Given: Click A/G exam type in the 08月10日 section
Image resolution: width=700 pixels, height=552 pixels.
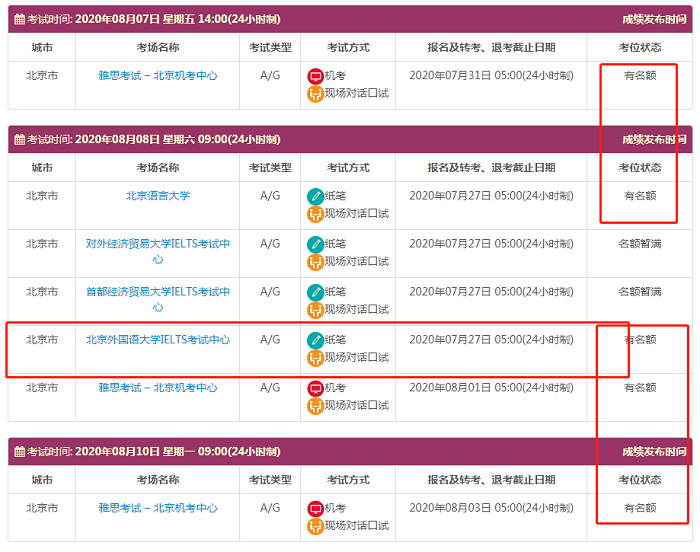Looking at the screenshot, I should 270,508.
